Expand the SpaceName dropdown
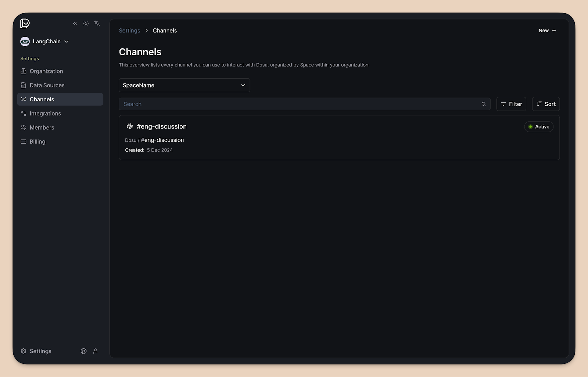588x377 pixels. [x=184, y=85]
